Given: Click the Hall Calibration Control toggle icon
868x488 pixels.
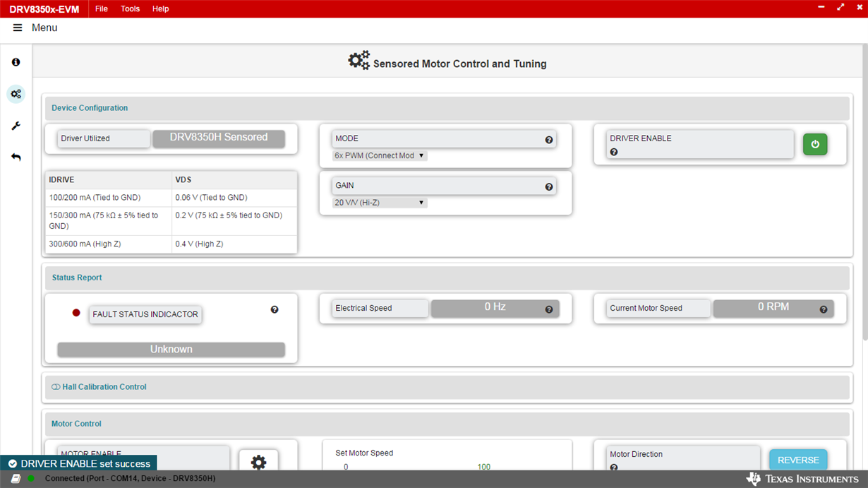Looking at the screenshot, I should click(56, 387).
